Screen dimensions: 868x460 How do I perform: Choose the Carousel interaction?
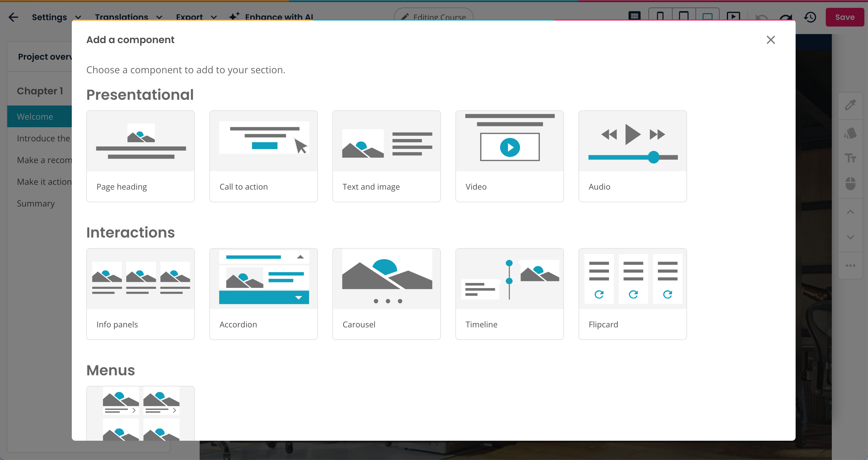pos(386,294)
